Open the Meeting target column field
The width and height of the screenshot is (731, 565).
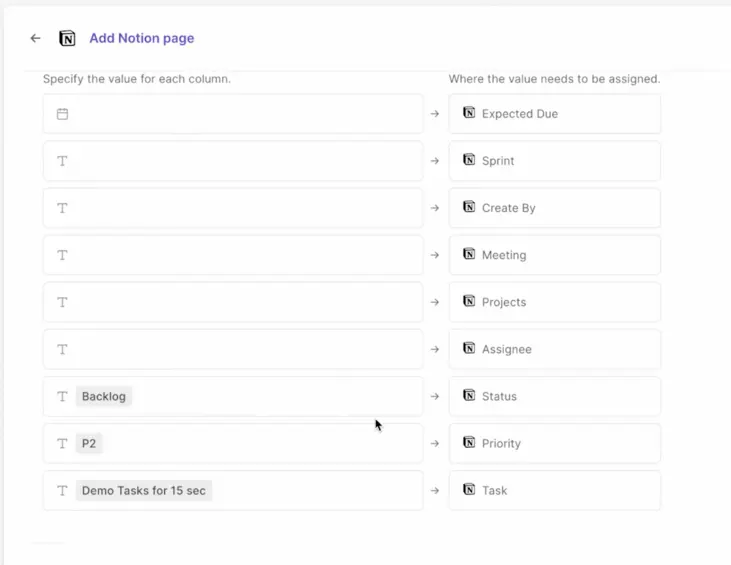pyautogui.click(x=555, y=255)
